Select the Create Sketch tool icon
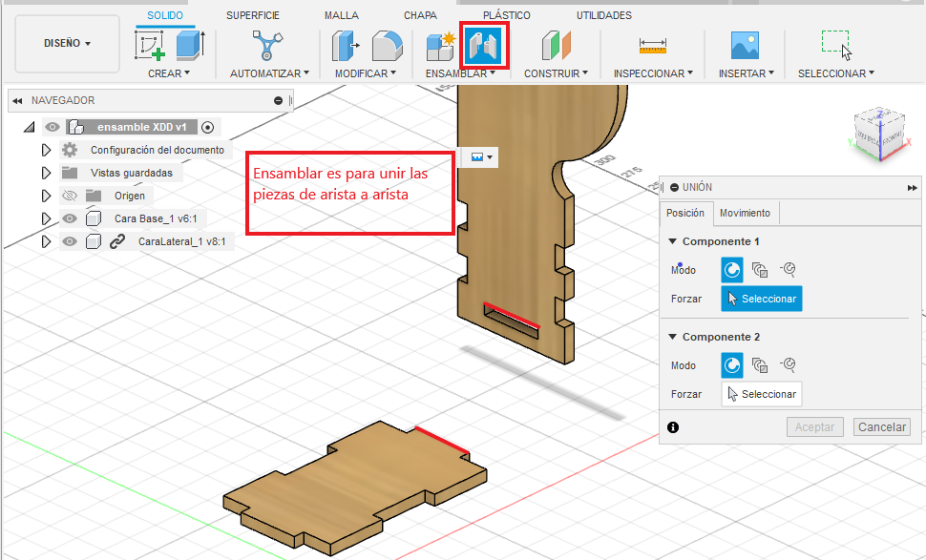926x560 pixels. pyautogui.click(x=150, y=46)
